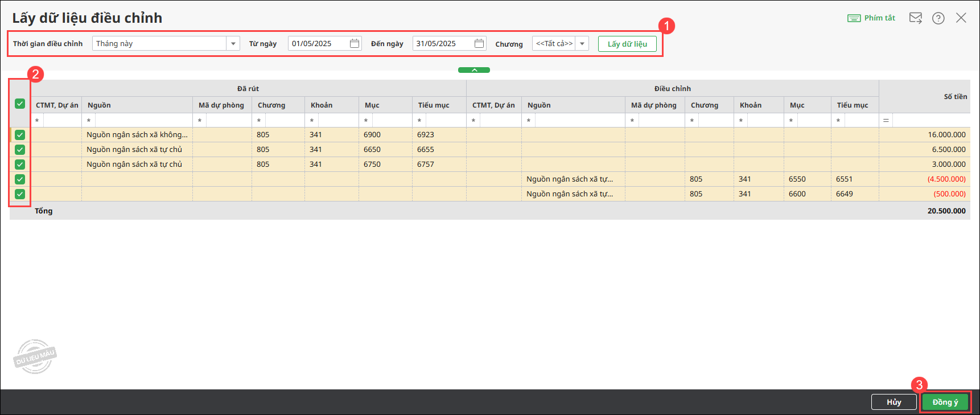Viewport: 980px width, 415px height.
Task: Select cell Nguồn ngân sách xã không...
Action: (137, 135)
